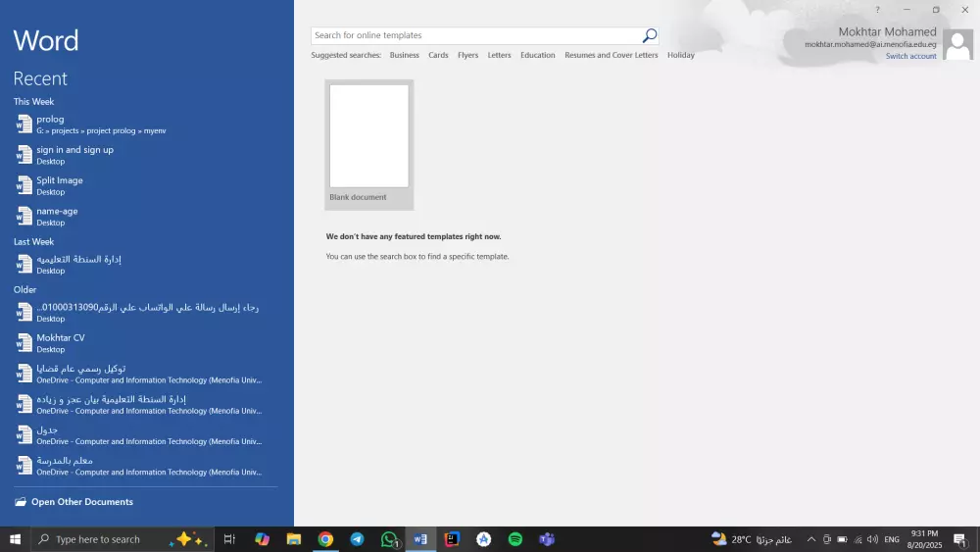Open Copilot from the taskbar
Viewport: 980px width, 552px height.
pos(262,539)
